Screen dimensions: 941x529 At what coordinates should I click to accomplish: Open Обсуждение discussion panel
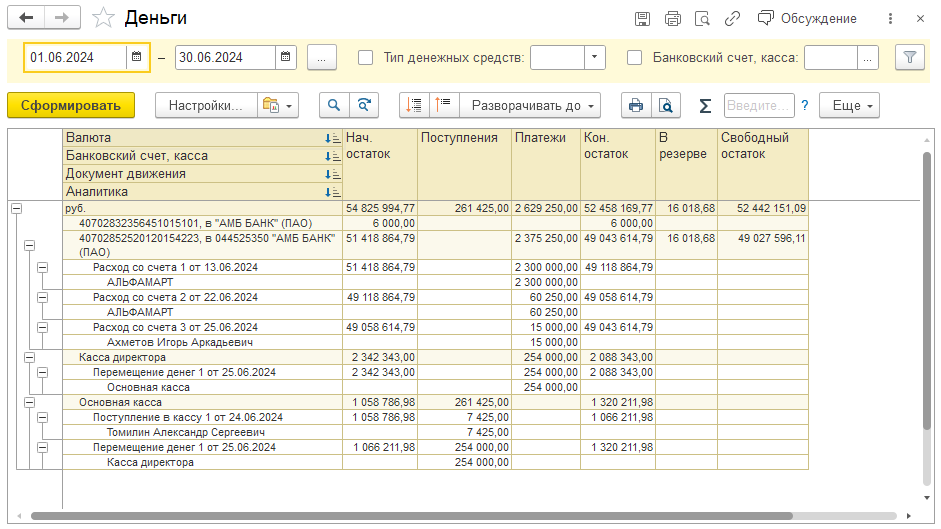808,18
